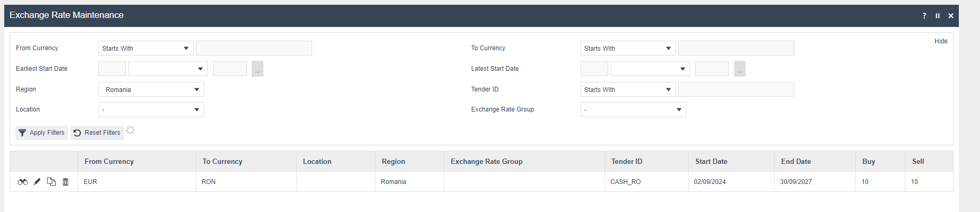Click the binoculars view icon for EUR row
Viewport: 980px width, 212px height.
click(23, 182)
